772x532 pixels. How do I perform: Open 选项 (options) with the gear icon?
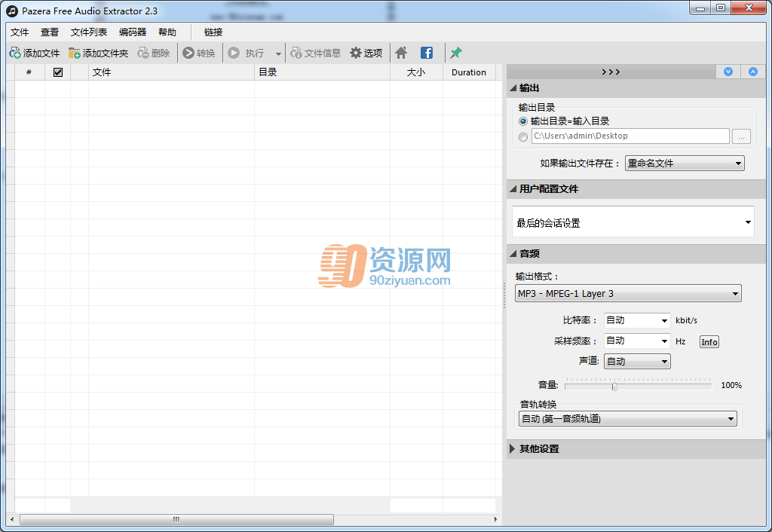pyautogui.click(x=366, y=53)
